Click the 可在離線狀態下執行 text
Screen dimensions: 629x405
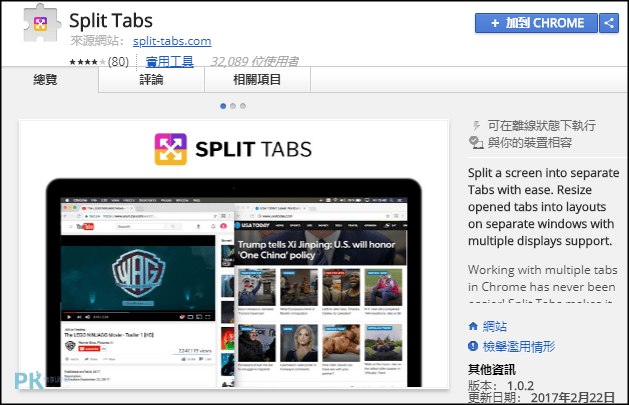542,126
